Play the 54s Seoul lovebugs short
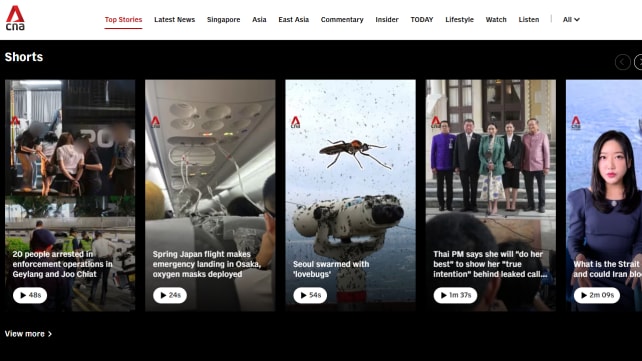The image size is (642, 361). click(310, 295)
